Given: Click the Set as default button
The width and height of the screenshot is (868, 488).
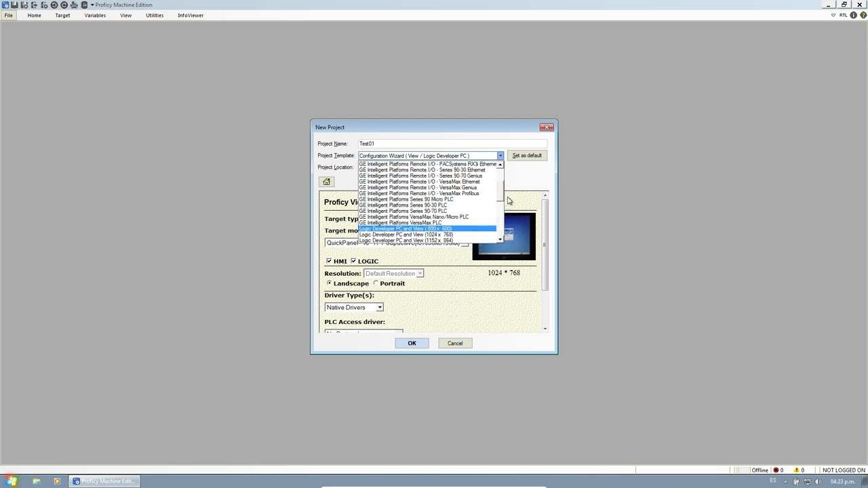Looking at the screenshot, I should pyautogui.click(x=527, y=156).
